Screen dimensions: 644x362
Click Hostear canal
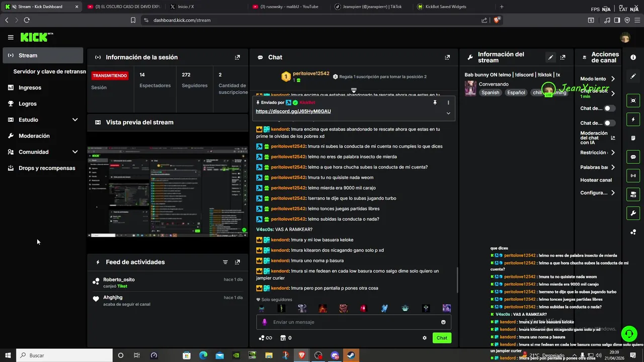(596, 180)
